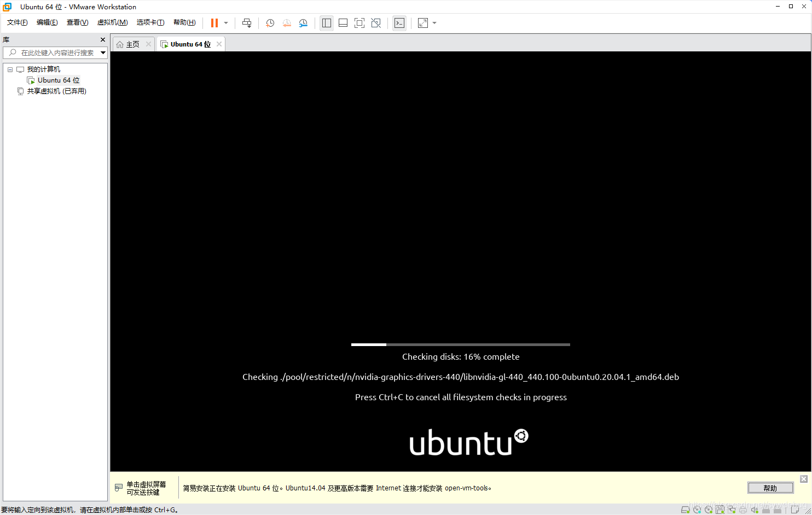Click the CD/DVD icon with green indicator
The image size is (812, 515).
pos(709,510)
